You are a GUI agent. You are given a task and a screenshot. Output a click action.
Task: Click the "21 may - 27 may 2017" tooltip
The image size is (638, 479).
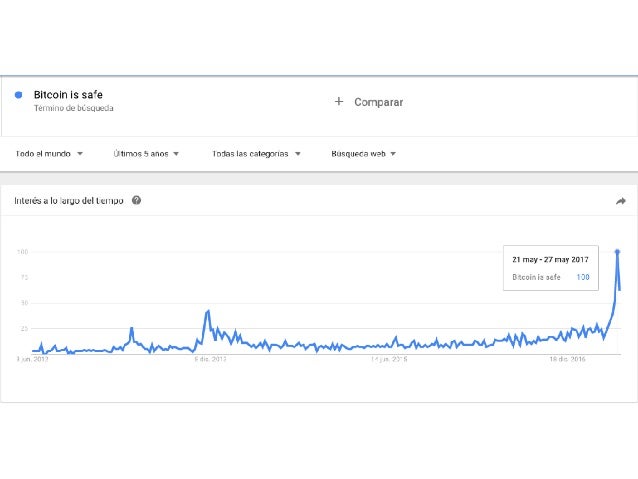[x=550, y=259]
